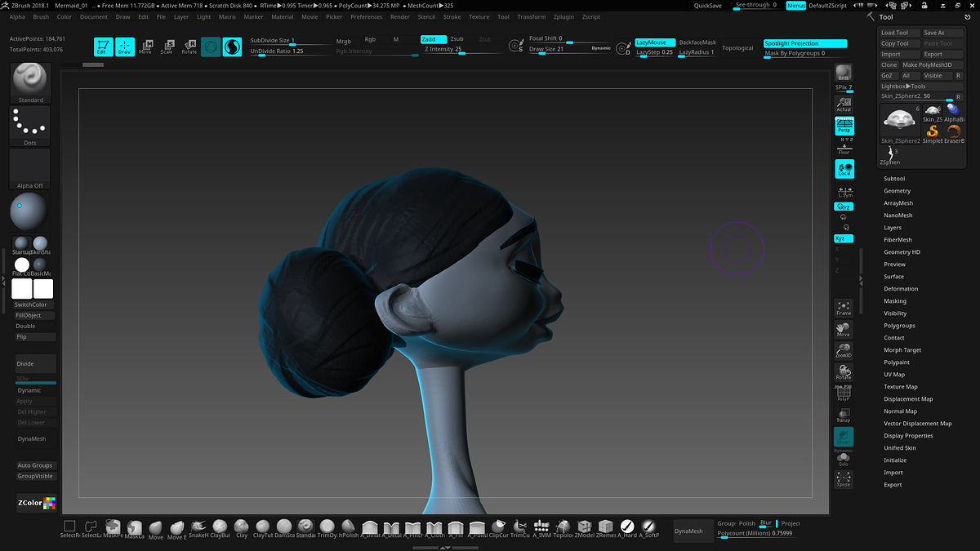The width and height of the screenshot is (980, 551).
Task: Select the TrimCurve brush
Action: [519, 529]
